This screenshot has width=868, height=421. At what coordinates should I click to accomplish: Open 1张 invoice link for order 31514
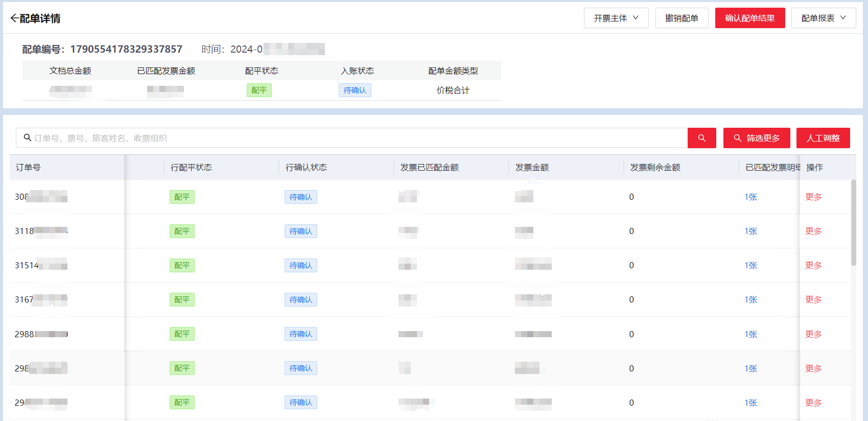[750, 265]
